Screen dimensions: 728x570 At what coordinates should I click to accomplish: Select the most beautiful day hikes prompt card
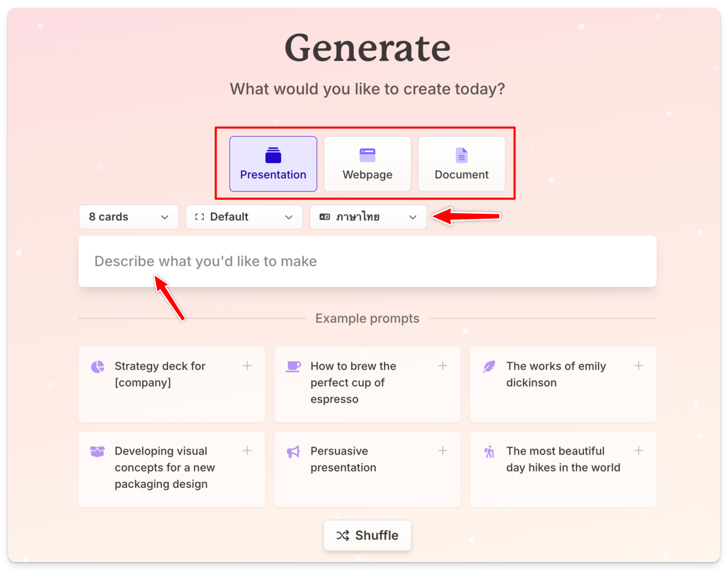point(563,469)
